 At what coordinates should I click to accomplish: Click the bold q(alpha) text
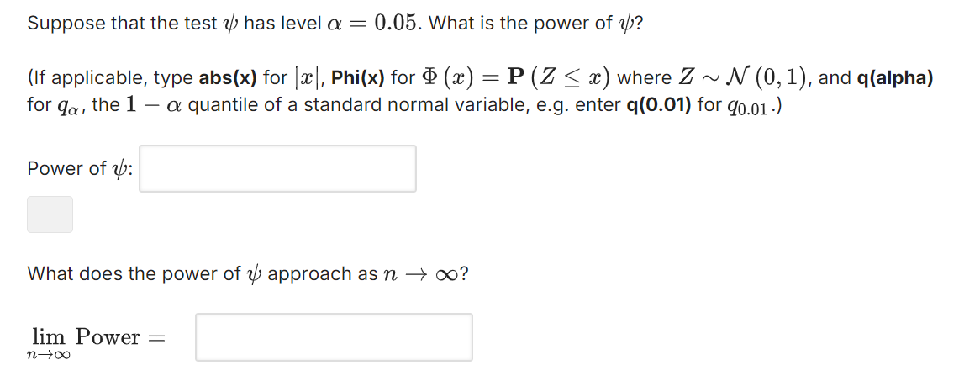tap(895, 77)
